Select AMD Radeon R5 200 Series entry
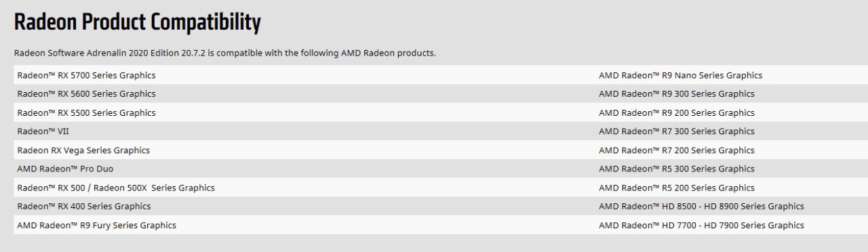The width and height of the screenshot is (868, 252). [x=677, y=188]
